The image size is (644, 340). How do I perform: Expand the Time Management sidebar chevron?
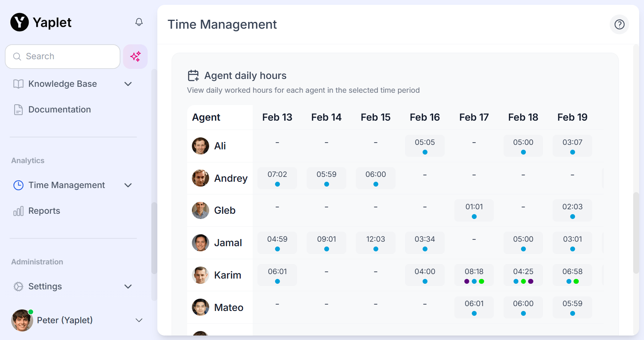point(128,185)
